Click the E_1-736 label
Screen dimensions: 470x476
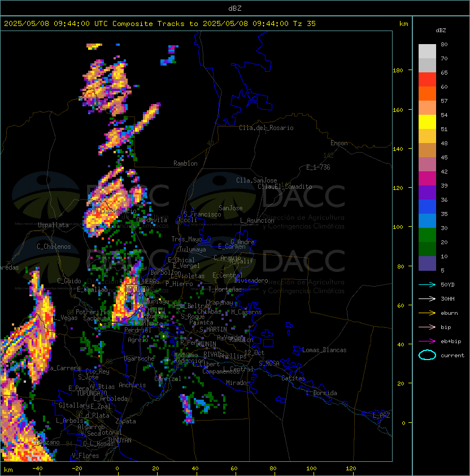(318, 167)
